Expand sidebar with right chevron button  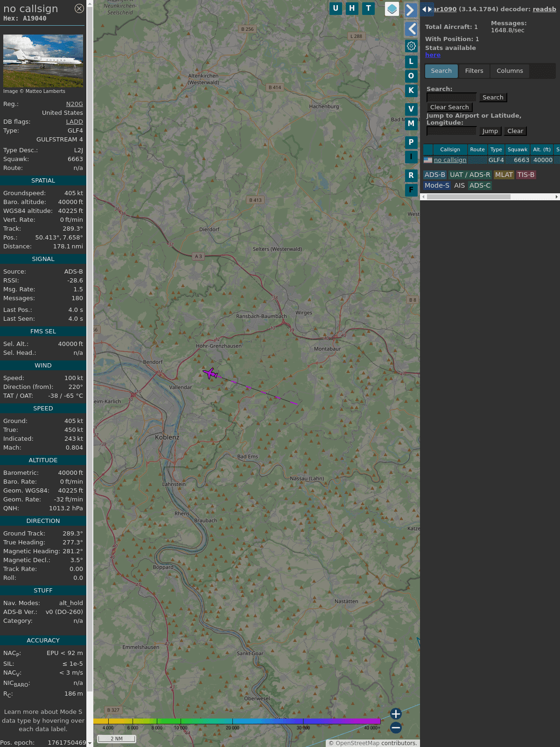(411, 10)
